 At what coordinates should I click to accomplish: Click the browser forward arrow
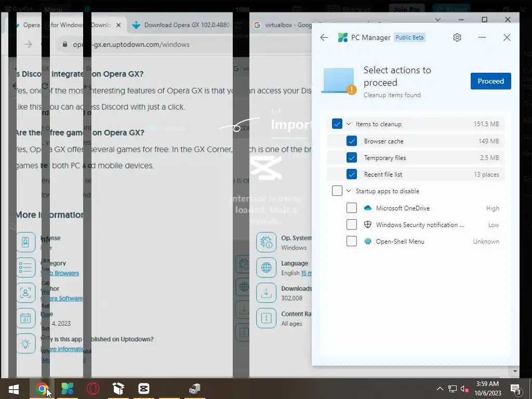pos(29,44)
